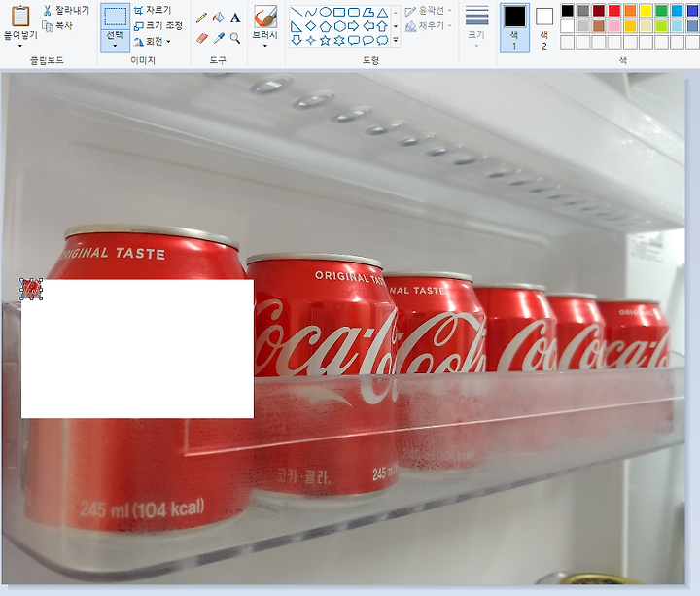Image resolution: width=700 pixels, height=596 pixels.
Task: Pick the dark red color swatch
Action: tap(599, 10)
